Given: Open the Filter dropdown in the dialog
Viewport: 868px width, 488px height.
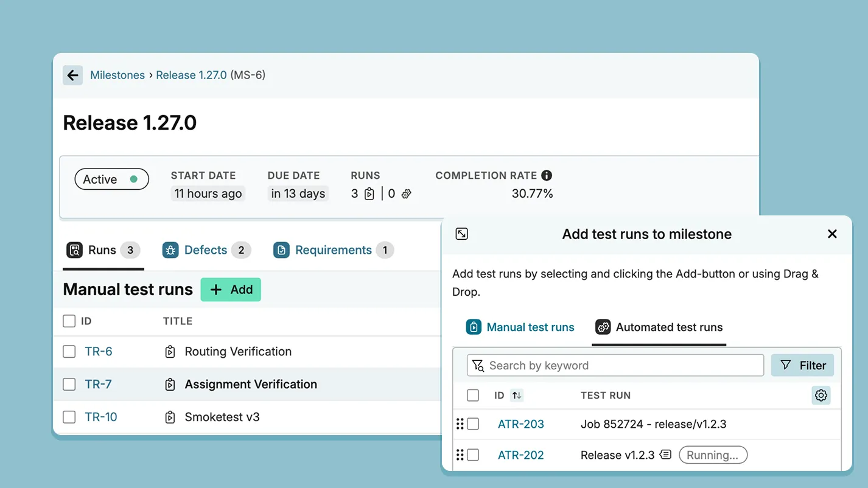Looking at the screenshot, I should (x=802, y=365).
